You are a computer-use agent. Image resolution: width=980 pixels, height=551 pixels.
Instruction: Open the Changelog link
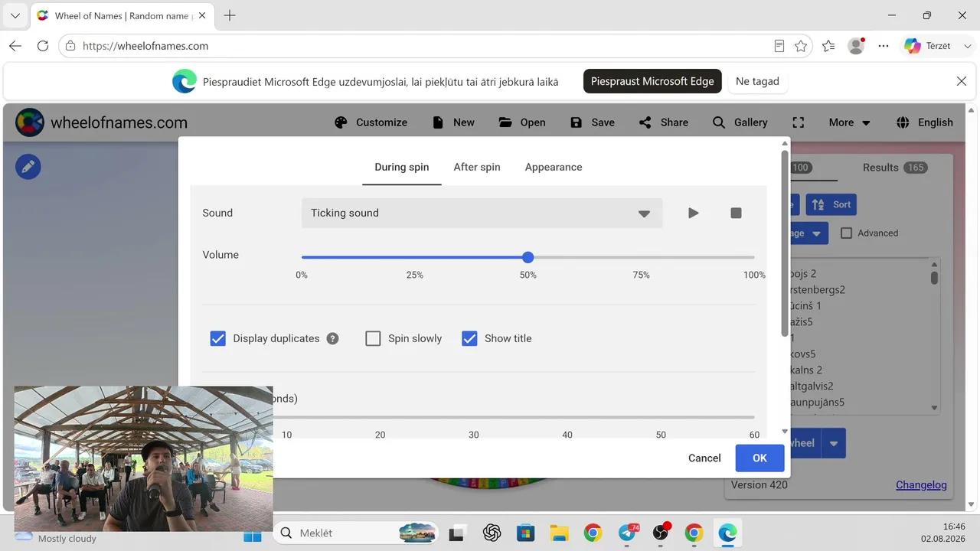click(921, 484)
